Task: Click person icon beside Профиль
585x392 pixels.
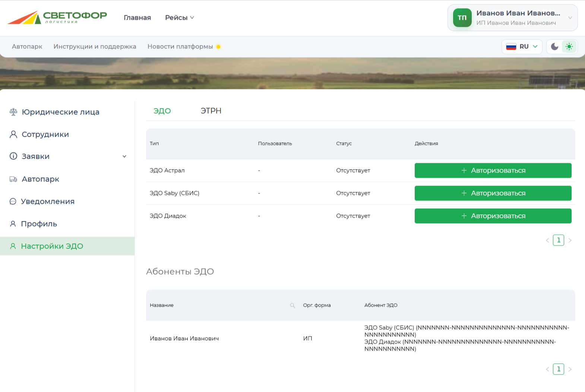Action: [13, 224]
